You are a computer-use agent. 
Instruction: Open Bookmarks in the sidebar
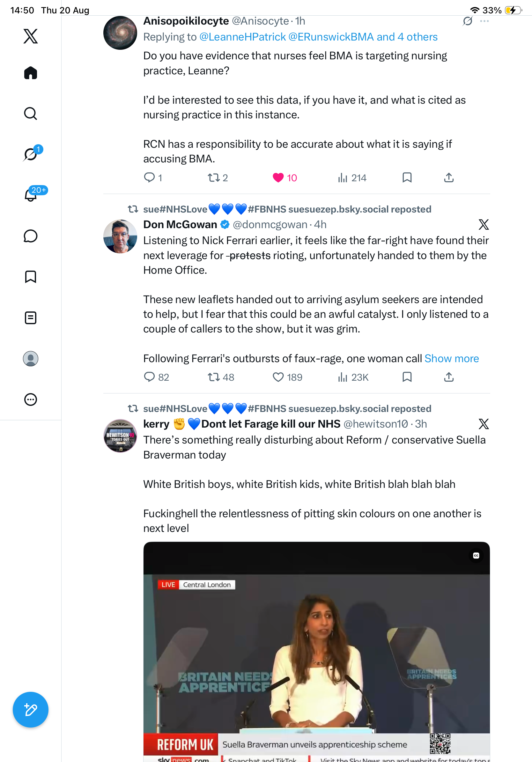coord(31,277)
